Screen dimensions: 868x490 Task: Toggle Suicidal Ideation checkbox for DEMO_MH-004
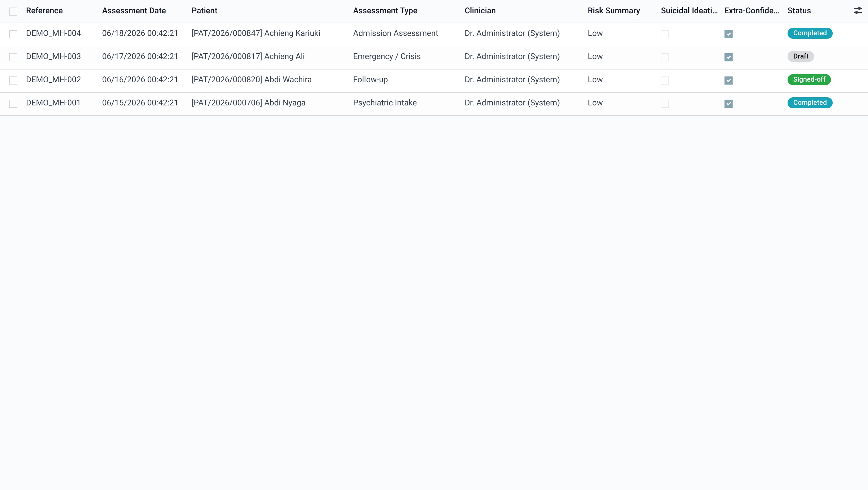pyautogui.click(x=665, y=34)
